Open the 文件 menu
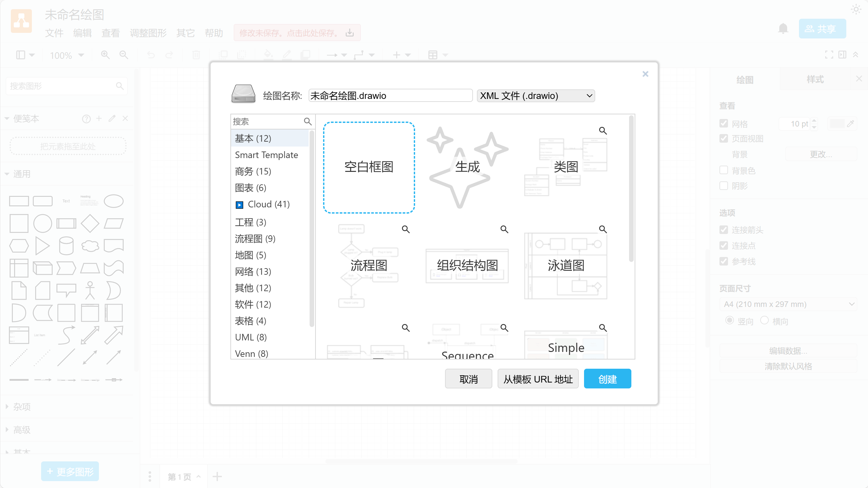Screen dimensions: 868x488 [x=54, y=33]
